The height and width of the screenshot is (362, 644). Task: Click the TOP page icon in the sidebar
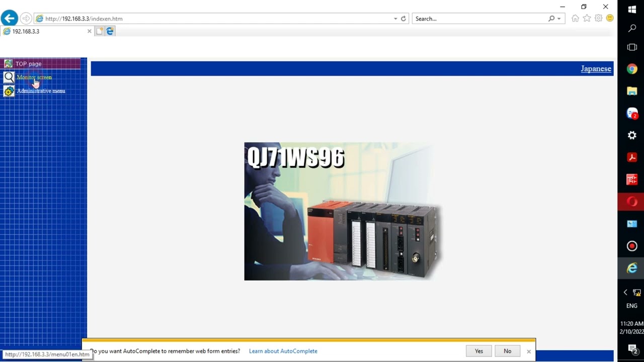[x=8, y=64]
